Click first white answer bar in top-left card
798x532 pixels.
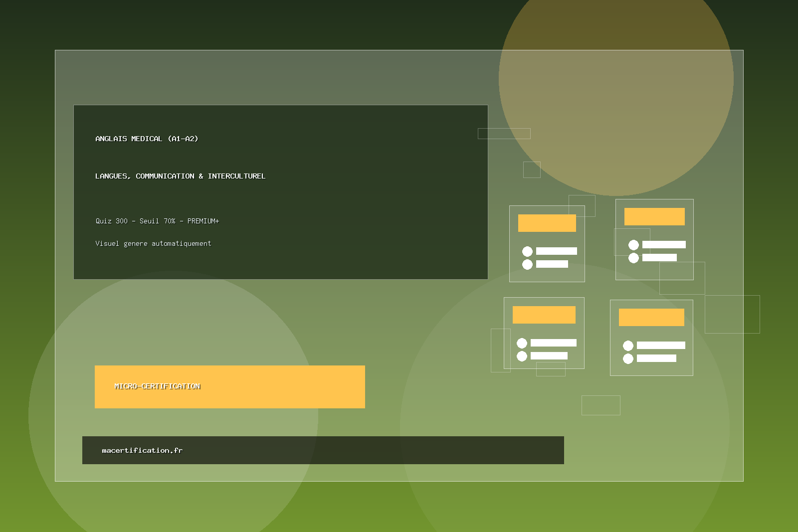tap(556, 251)
